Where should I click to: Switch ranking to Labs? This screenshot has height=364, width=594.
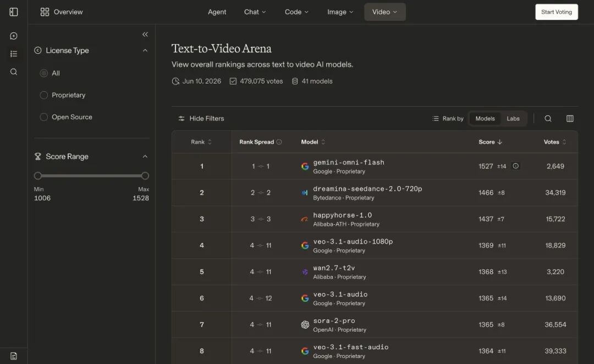click(513, 119)
